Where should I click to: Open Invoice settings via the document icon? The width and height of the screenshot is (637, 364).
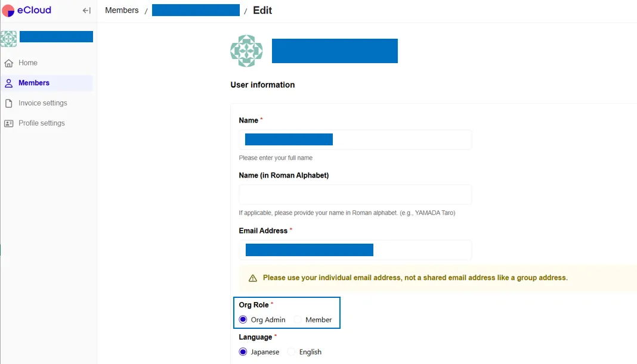click(x=10, y=102)
